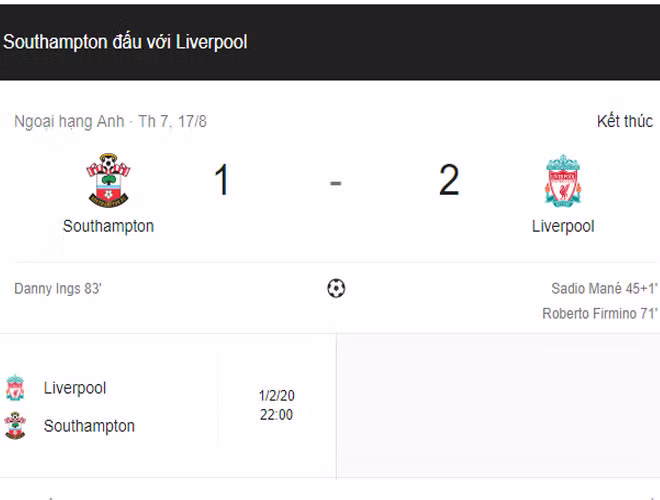Click Southampton's score of 1
660x500 pixels.
coord(221,181)
